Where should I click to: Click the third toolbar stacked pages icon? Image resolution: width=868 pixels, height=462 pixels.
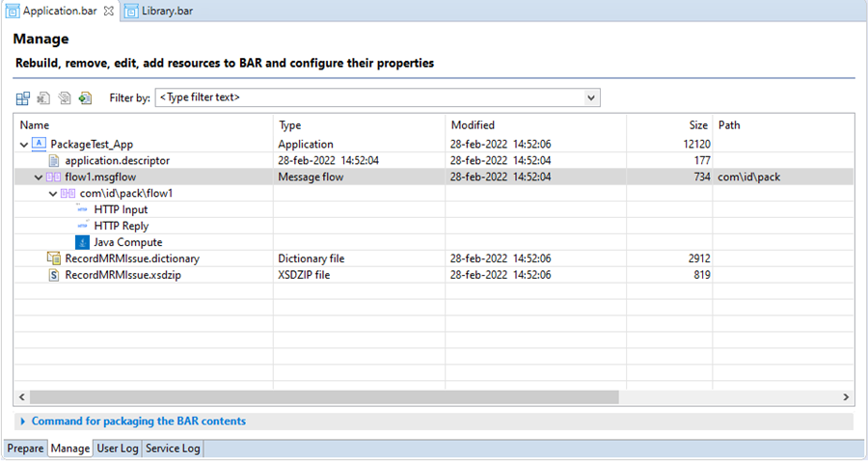coord(65,98)
